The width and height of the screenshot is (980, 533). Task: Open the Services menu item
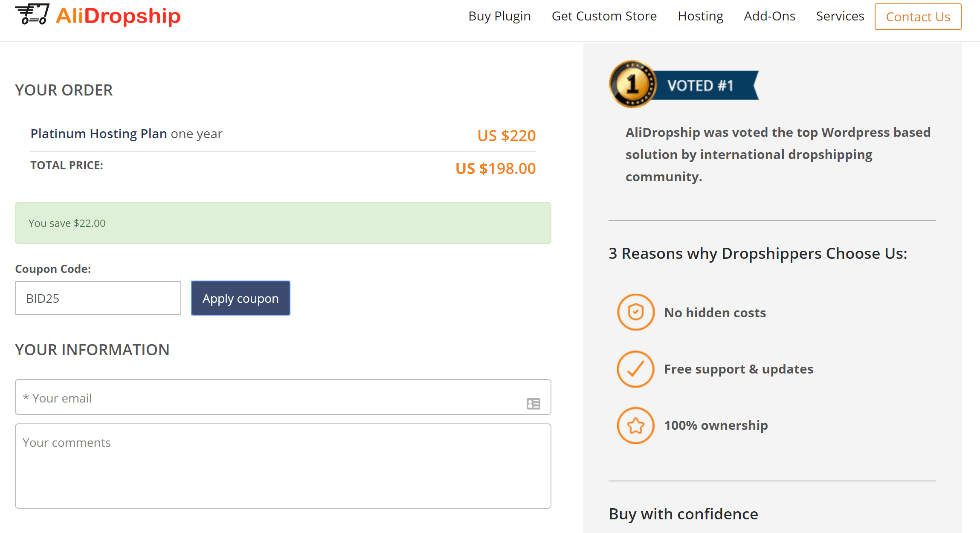(840, 16)
